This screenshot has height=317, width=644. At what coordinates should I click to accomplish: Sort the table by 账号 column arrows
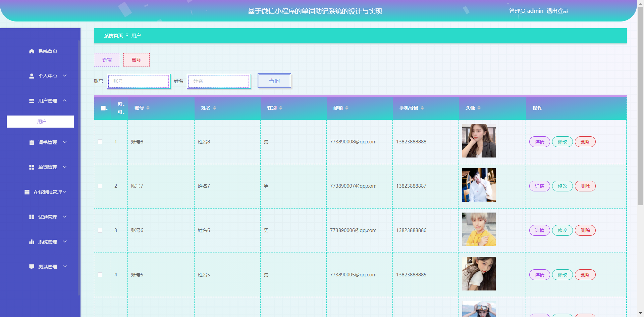click(x=148, y=108)
